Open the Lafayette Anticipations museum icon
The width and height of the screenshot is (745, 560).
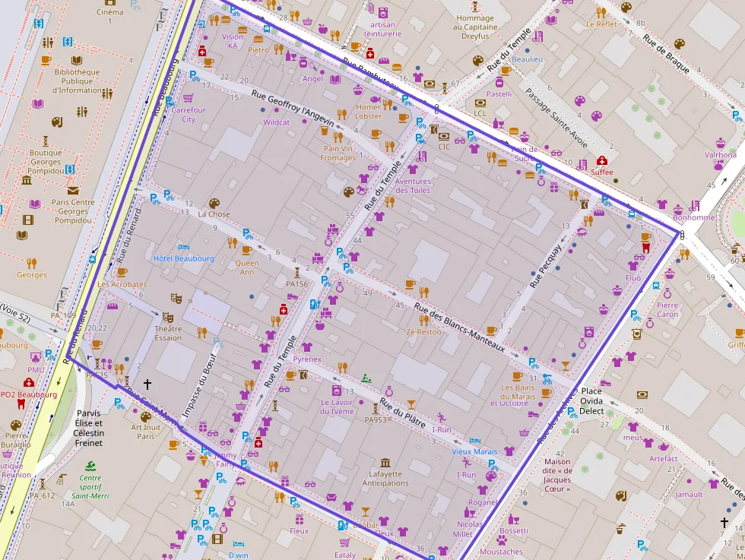pos(385,462)
